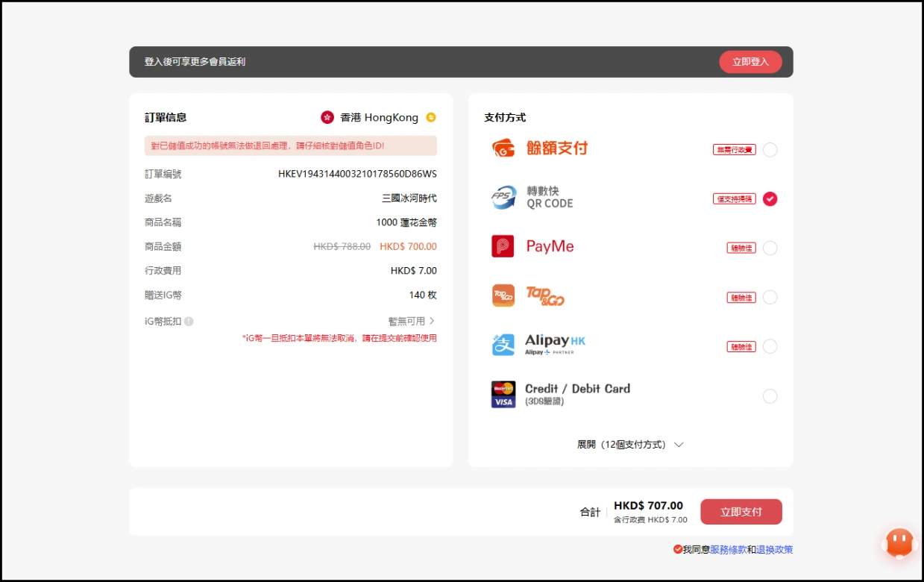924x582 pixels.
Task: Click the Tap&Go logo icon
Action: 503,296
